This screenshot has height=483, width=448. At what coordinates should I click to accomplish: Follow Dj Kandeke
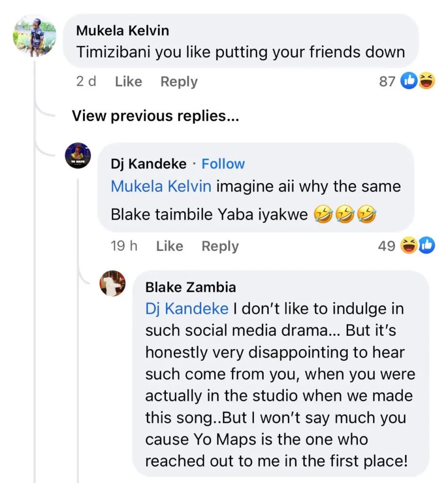223,164
